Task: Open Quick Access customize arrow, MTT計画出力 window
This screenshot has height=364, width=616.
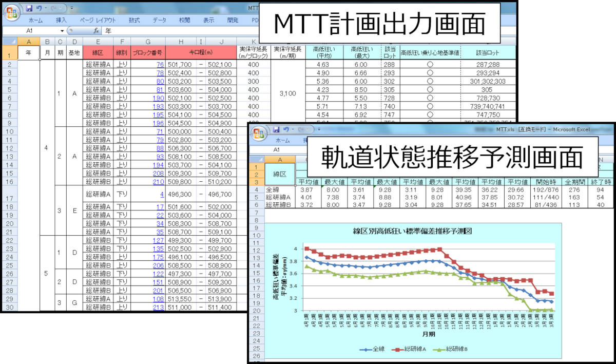Action: tap(71, 9)
